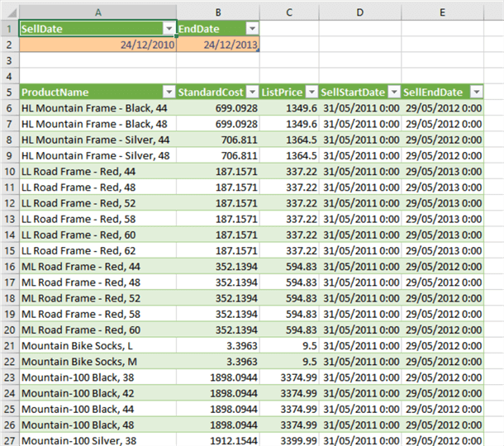Click SellStartDate 31/05/2011 in row 19
The height and width of the screenshot is (446, 504).
tap(360, 314)
